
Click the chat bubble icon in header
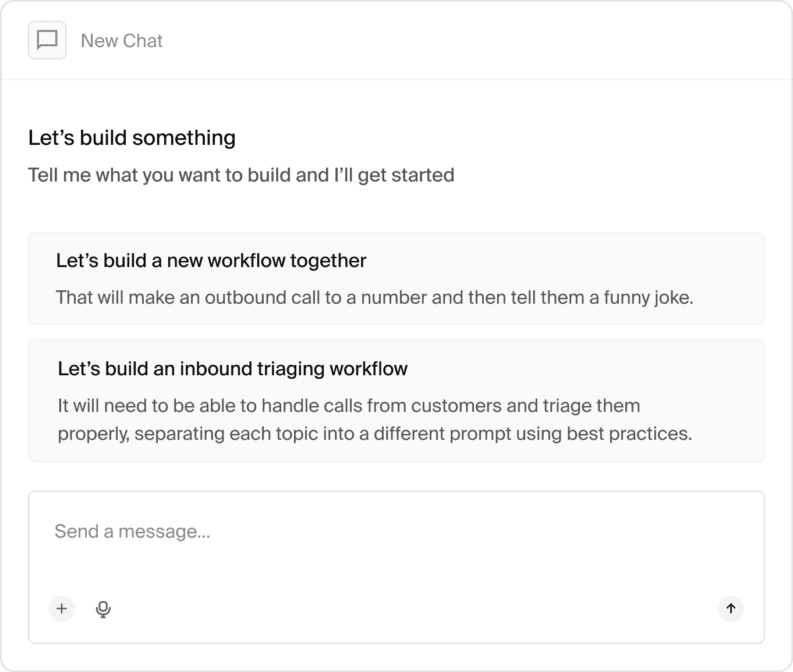coord(47,40)
